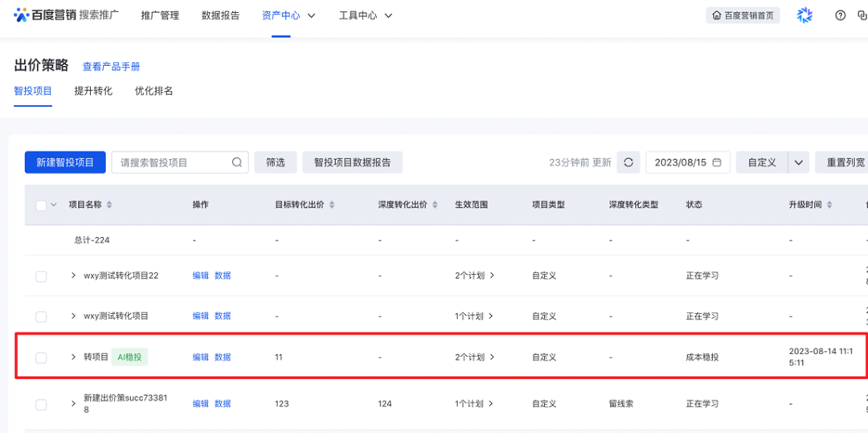Open the dropdown arrow beside 自定义
The width and height of the screenshot is (868, 433).
(x=798, y=162)
